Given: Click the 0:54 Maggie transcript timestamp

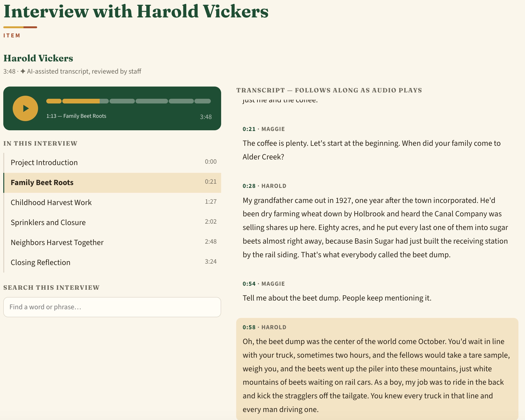Looking at the screenshot, I should (249, 284).
